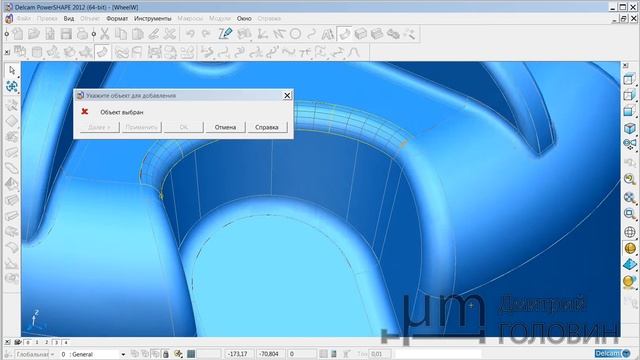Click the Print icon
This screenshot has width=640, height=360.
point(82,34)
